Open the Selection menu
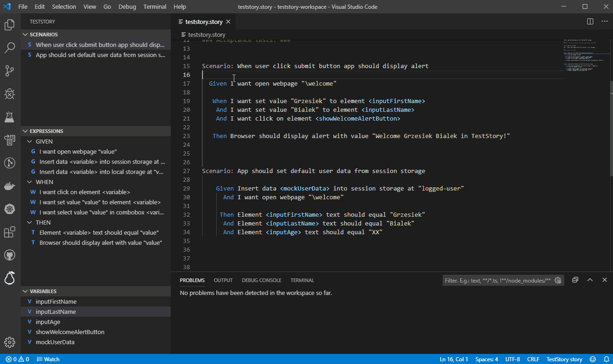613x364 pixels. point(64,6)
